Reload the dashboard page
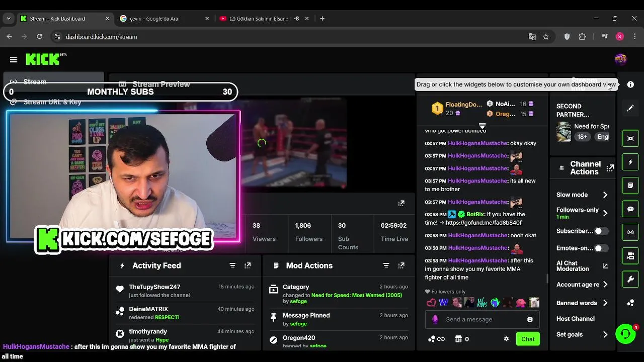This screenshot has width=644, height=362. (39, 37)
